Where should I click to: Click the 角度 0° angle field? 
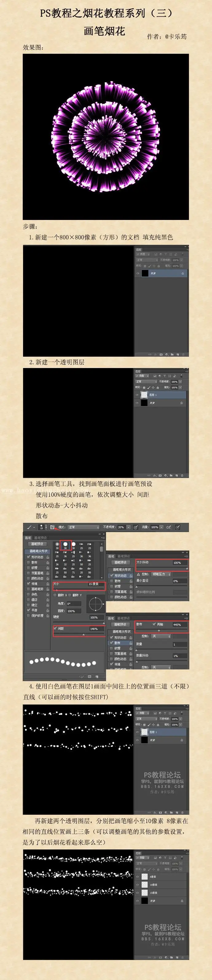74,603
